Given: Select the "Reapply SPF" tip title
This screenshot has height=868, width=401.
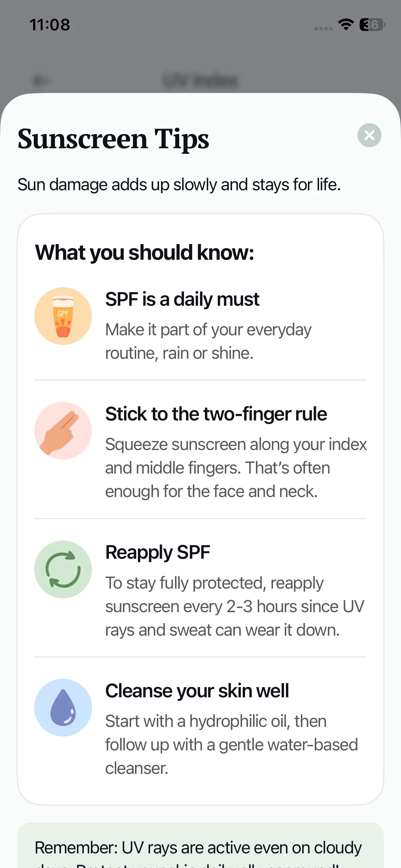Looking at the screenshot, I should 158,552.
